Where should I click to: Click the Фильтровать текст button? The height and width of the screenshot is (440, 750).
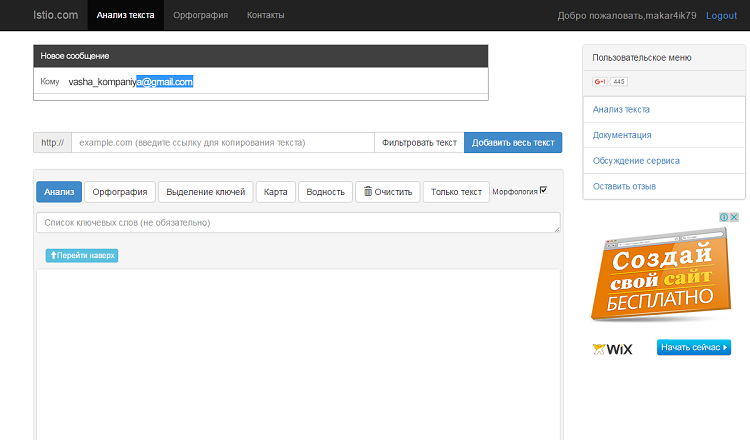[x=419, y=143]
